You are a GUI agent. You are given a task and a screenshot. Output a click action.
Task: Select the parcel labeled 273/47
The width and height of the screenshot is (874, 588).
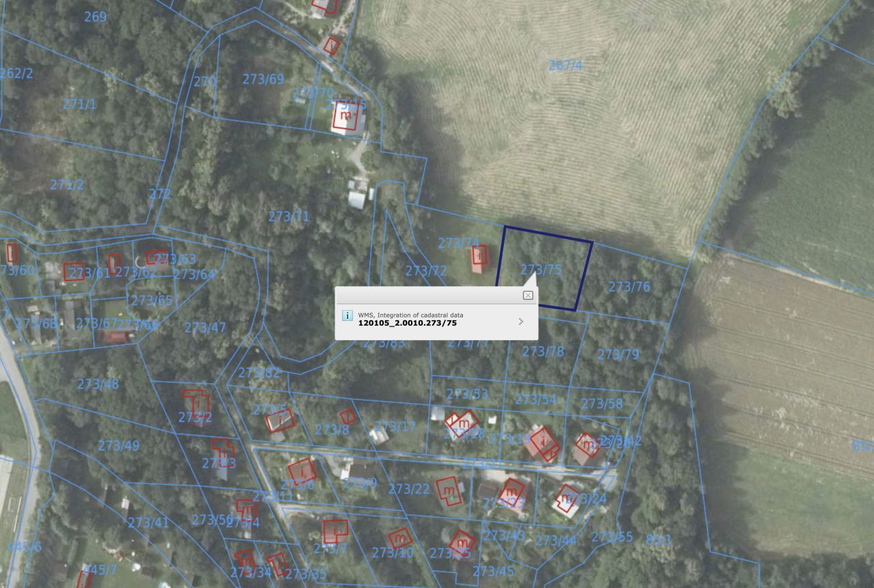point(205,328)
